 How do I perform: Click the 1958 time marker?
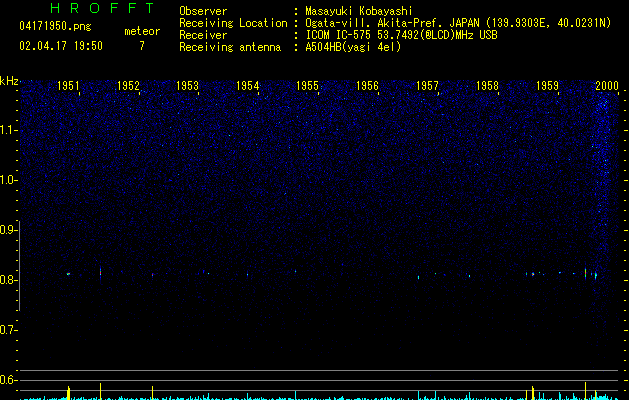[487, 86]
